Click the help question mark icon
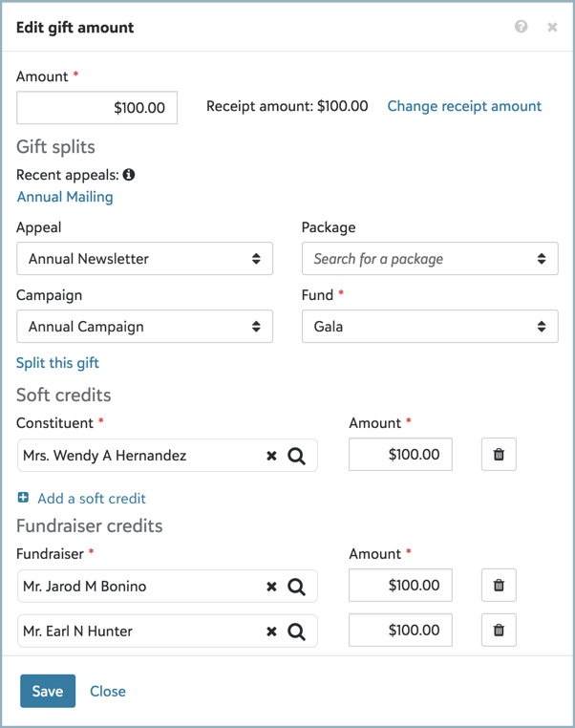 [x=521, y=27]
